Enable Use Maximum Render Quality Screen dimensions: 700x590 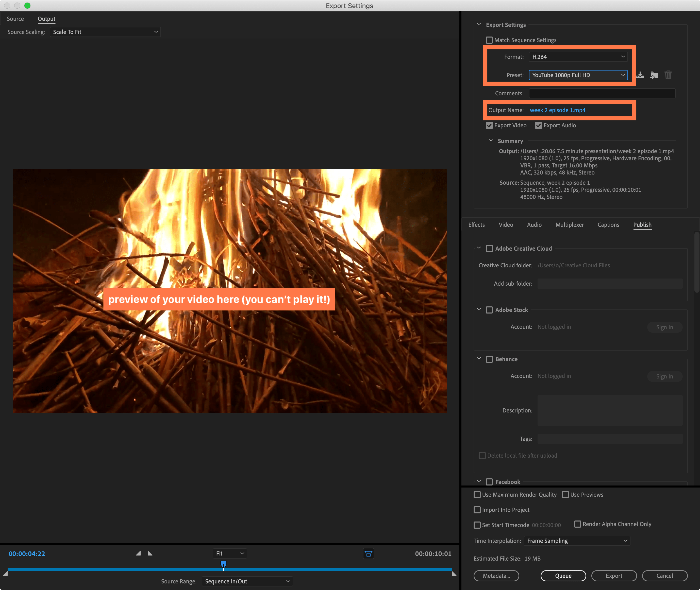(x=477, y=495)
